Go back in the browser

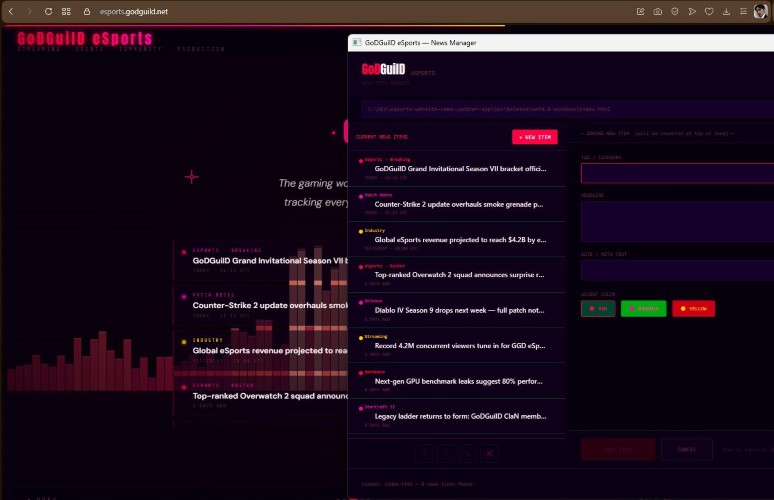pyautogui.click(x=11, y=11)
